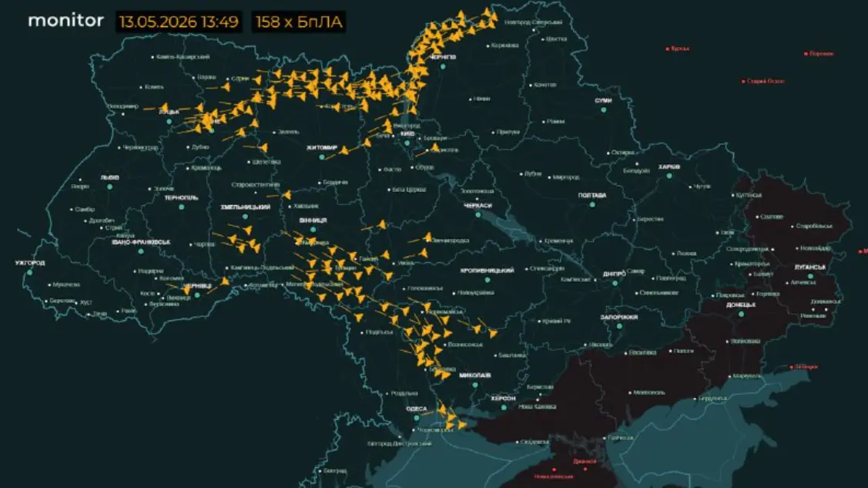
Task: Select the Житомир city marker dot
Action: pos(322,157)
